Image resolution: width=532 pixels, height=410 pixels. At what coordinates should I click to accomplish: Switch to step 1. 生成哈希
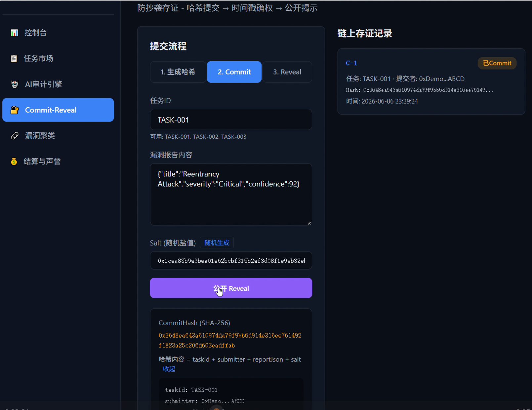(x=178, y=72)
